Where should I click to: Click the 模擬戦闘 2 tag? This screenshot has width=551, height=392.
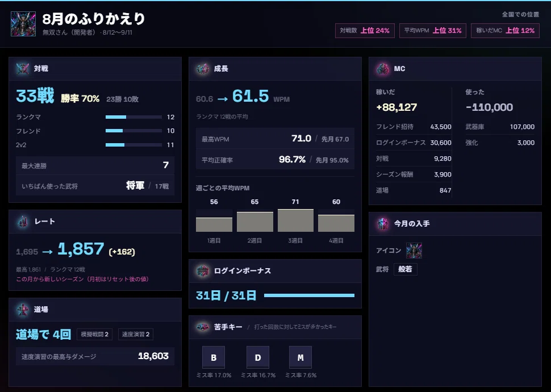94,335
